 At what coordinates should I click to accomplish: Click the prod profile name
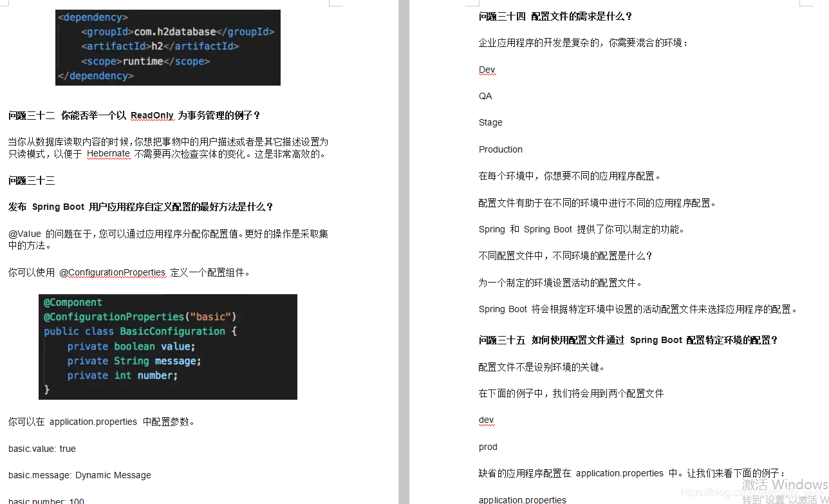[x=488, y=447]
